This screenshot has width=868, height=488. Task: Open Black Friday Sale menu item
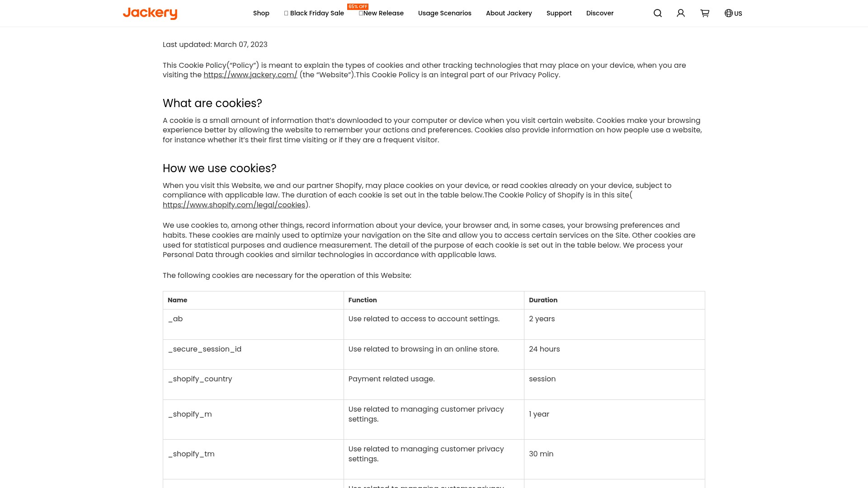(x=314, y=13)
